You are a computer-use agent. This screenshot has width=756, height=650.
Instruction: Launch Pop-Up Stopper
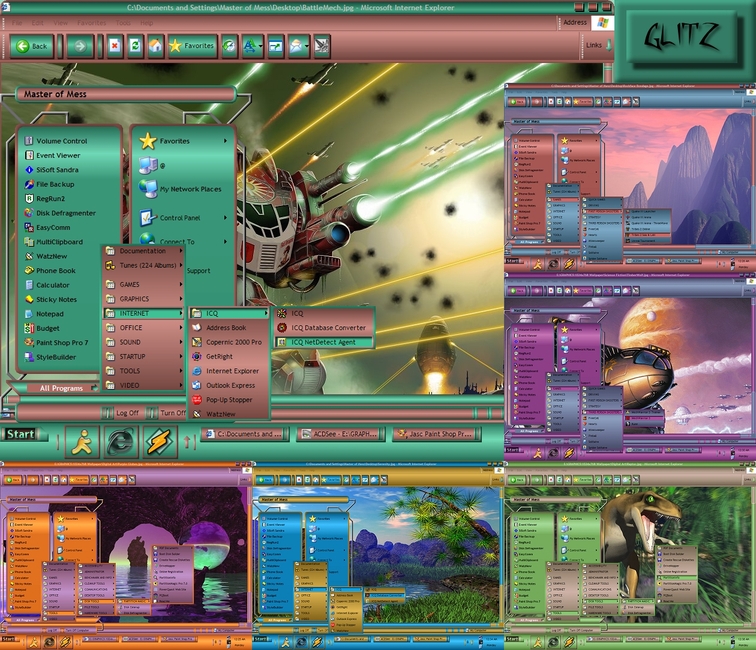click(229, 400)
